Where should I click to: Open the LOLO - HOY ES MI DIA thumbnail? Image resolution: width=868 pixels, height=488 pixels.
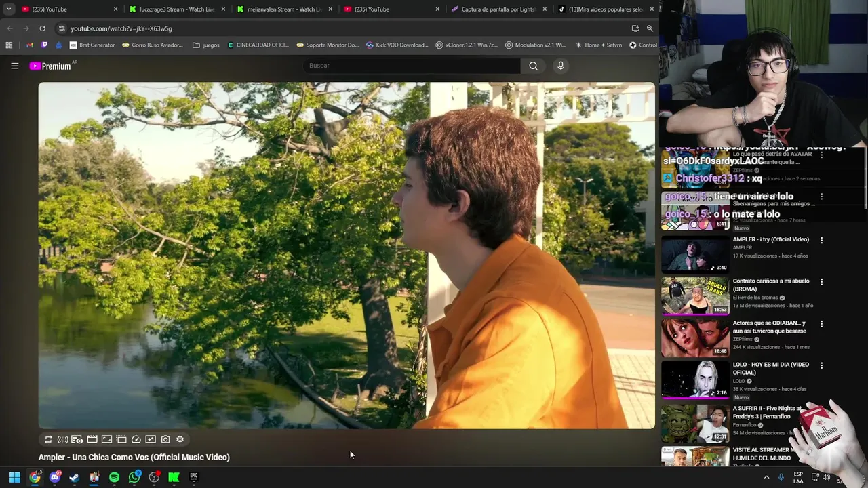point(695,379)
